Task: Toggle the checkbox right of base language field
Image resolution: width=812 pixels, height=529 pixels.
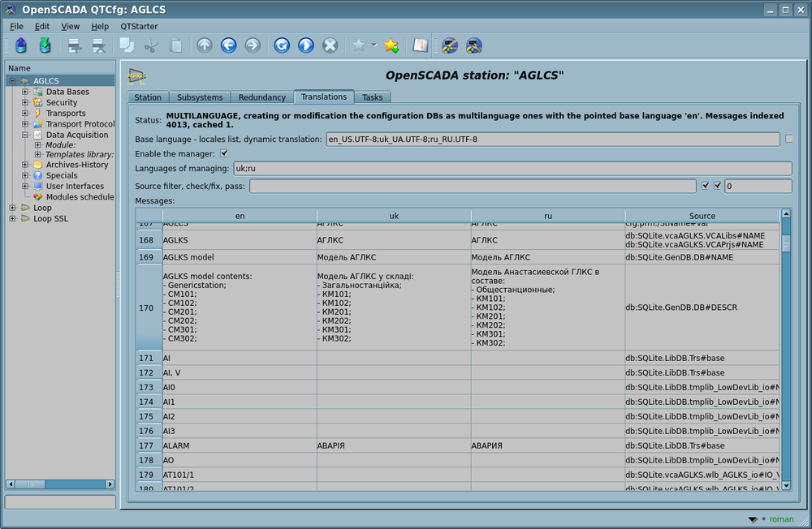Action: (788, 139)
